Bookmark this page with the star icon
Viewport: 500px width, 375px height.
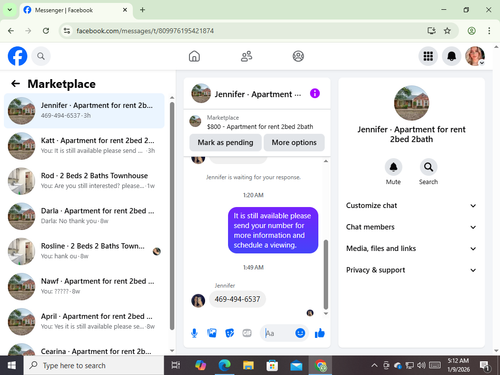click(447, 31)
